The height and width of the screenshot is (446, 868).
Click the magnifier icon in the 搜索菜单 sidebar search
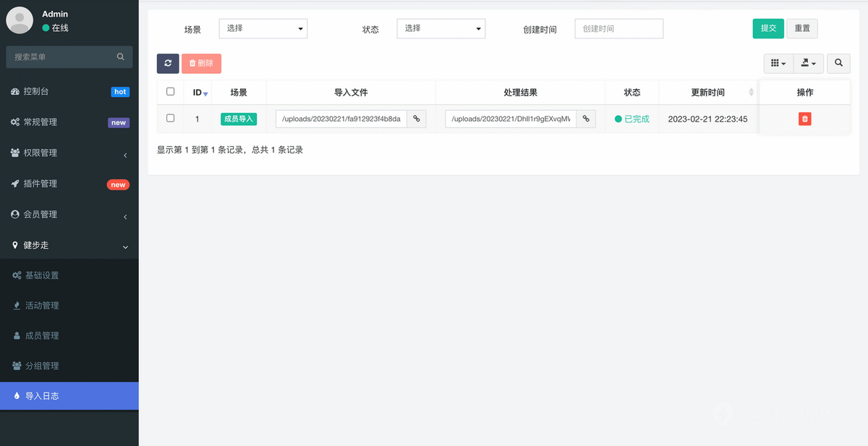[x=120, y=56]
